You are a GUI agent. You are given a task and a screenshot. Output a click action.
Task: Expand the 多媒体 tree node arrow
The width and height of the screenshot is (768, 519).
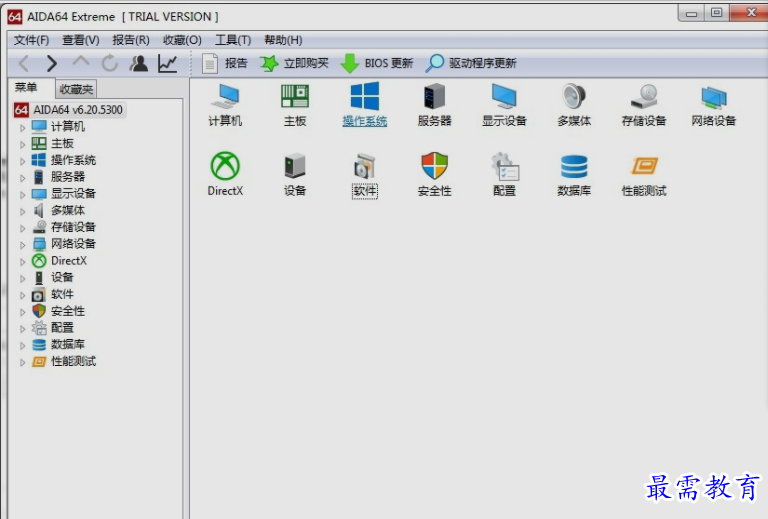point(23,212)
